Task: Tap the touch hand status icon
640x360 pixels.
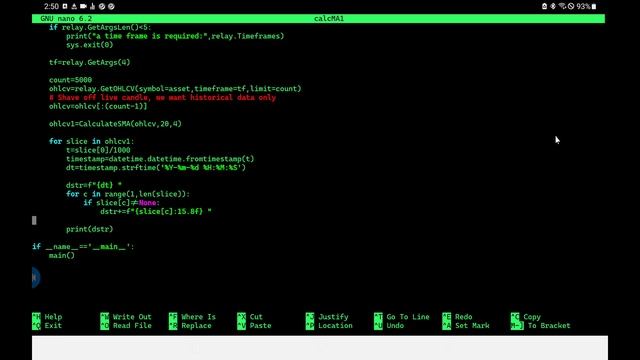Action: [93, 7]
